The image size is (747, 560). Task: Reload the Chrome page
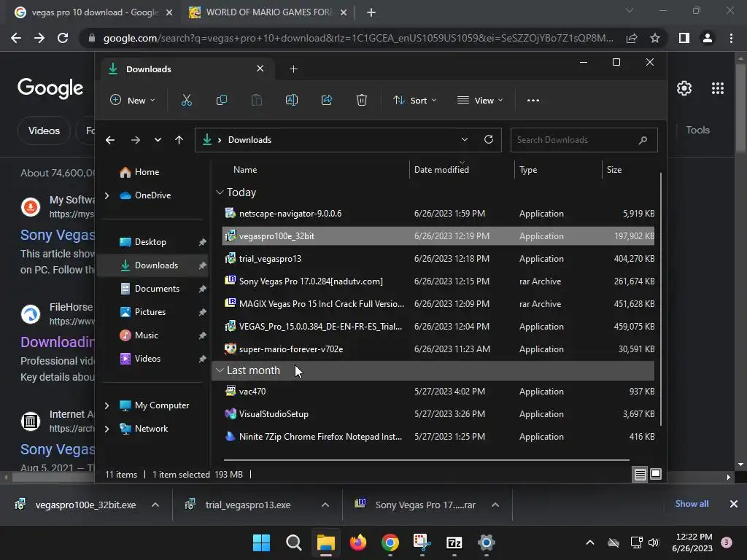[x=63, y=38]
